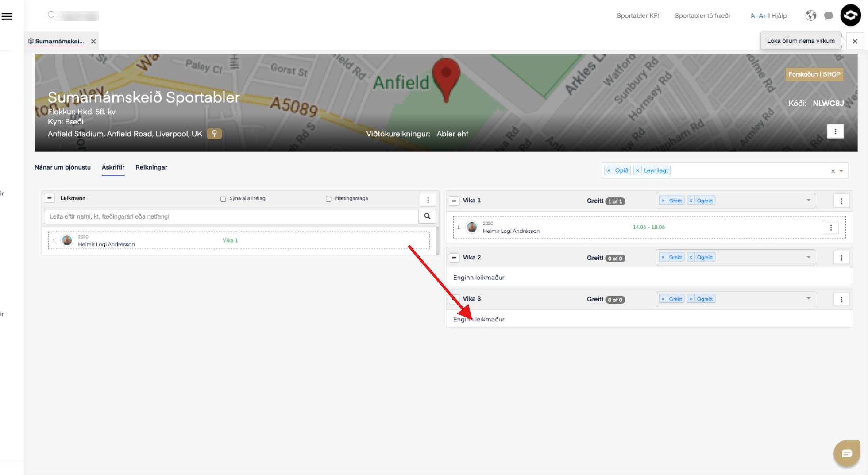This screenshot has height=475, width=868.
Task: Click Heimir Logi Andrésson in Leikmenn list
Action: tap(106, 244)
